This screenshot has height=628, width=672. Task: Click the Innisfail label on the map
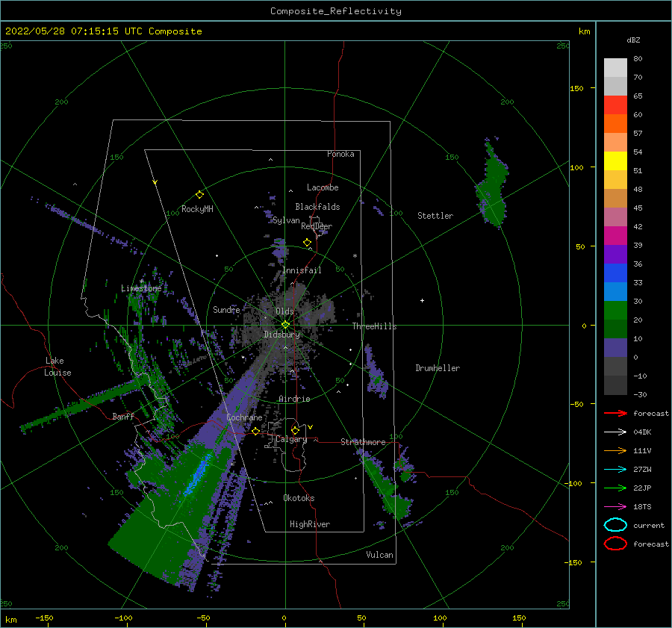coord(302,270)
